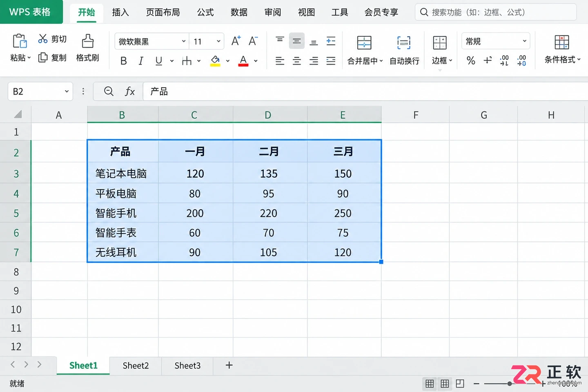
Task: Toggle underline formatting
Action: point(159,61)
